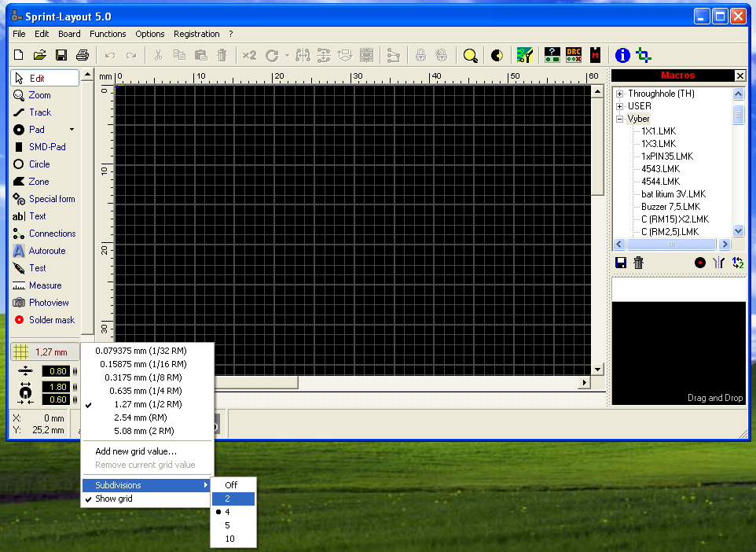756x552 pixels.
Task: Select the Autoroute tool
Action: click(x=45, y=251)
